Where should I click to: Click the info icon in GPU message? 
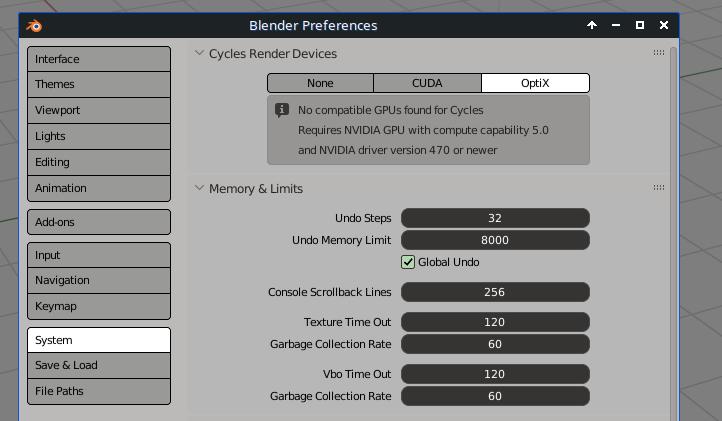[282, 109]
